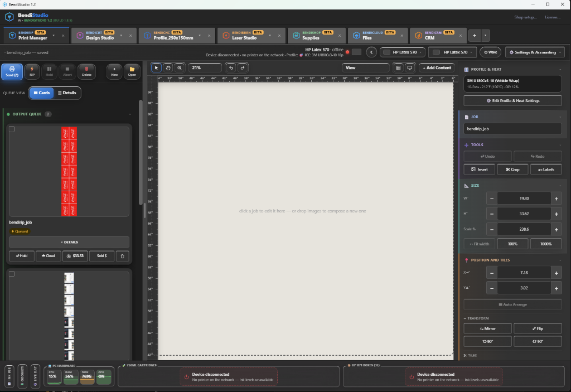Switch queue view to Details
Image resolution: width=571 pixels, height=392 pixels.
pyautogui.click(x=67, y=93)
